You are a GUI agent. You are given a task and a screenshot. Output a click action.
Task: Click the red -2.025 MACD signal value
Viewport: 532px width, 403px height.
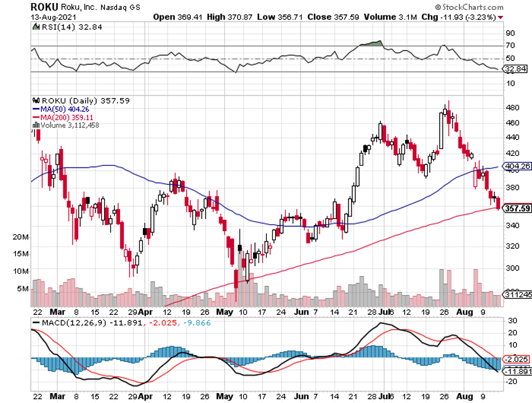pos(163,322)
